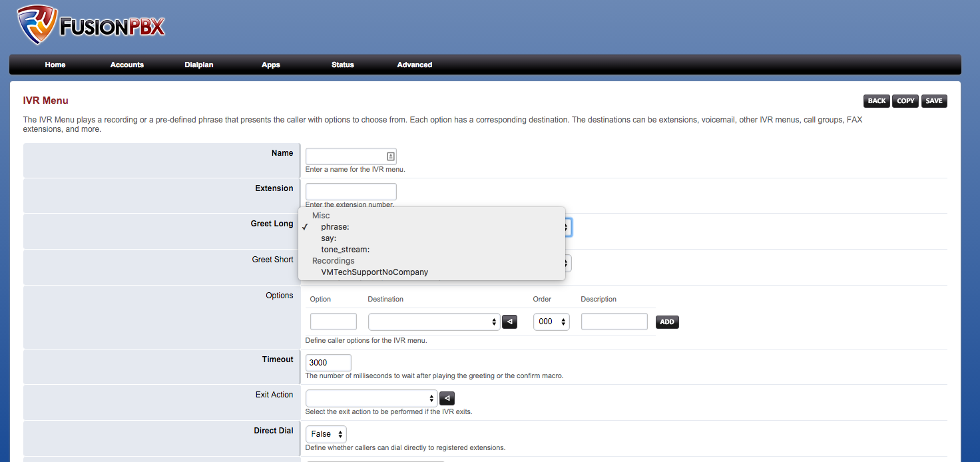Click the Order column header
Image resolution: width=980 pixels, height=462 pixels.
tap(542, 300)
